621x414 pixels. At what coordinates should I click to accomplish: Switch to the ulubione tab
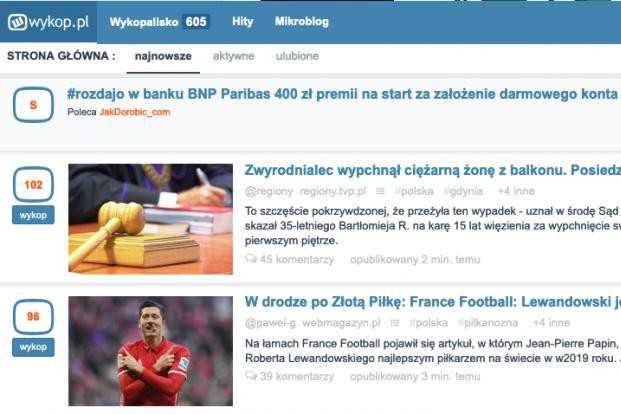tap(297, 56)
